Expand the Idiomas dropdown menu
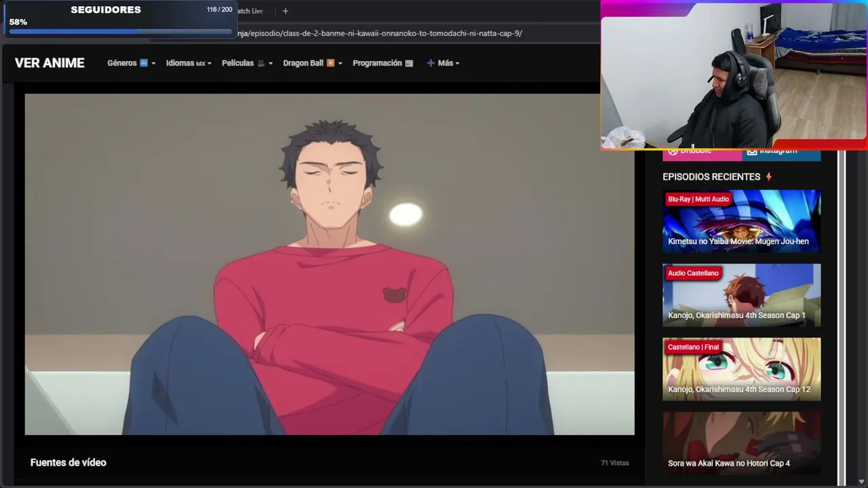The width and height of the screenshot is (868, 488). click(x=189, y=63)
